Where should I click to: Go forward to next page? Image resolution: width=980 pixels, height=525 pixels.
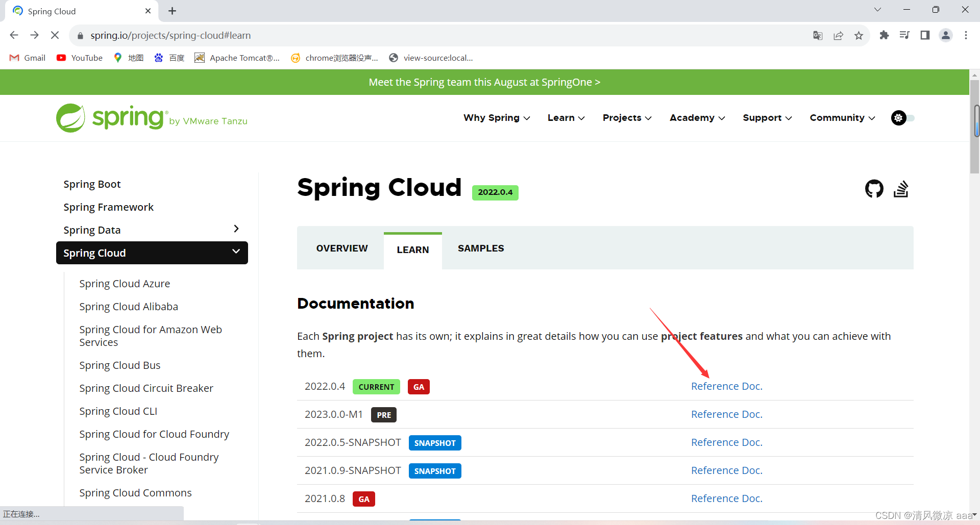coord(34,35)
